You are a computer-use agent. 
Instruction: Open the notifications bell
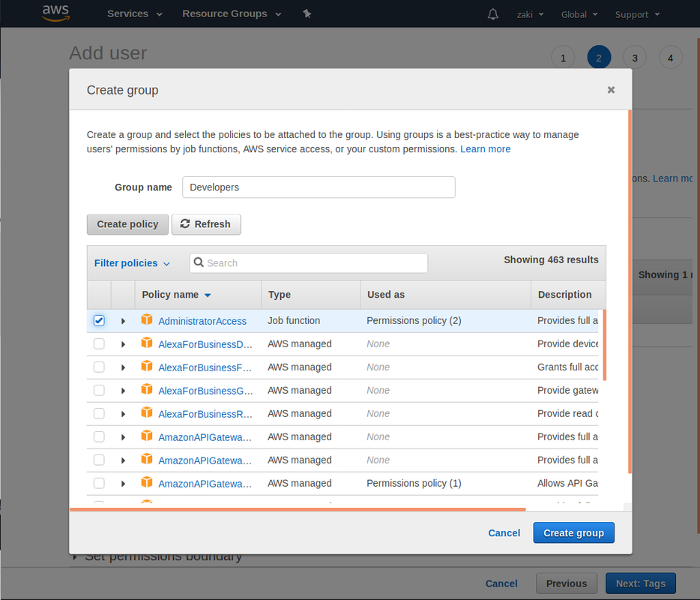(493, 14)
